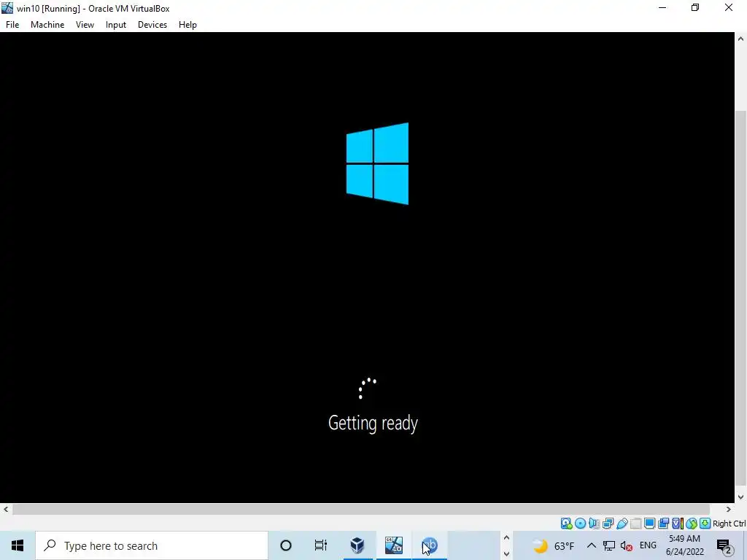Click the shared folders status icon

coord(635,524)
